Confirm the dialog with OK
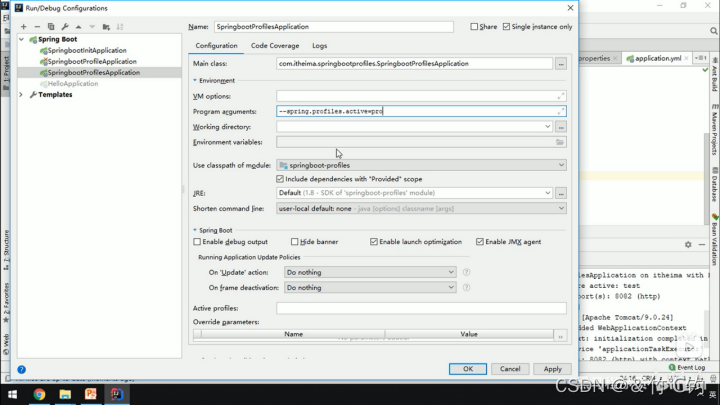Image resolution: width=720 pixels, height=405 pixels. coord(467,369)
